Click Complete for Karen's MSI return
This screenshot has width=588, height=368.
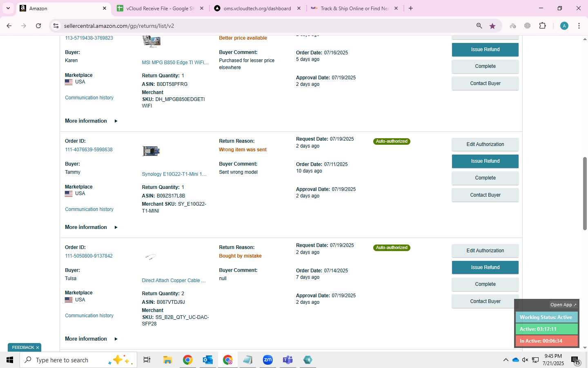pyautogui.click(x=485, y=66)
